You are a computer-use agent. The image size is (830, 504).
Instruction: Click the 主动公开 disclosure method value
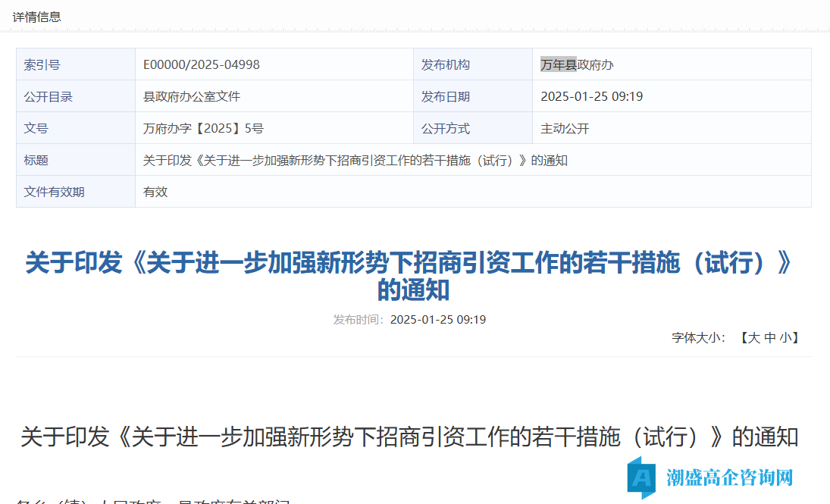[565, 129]
